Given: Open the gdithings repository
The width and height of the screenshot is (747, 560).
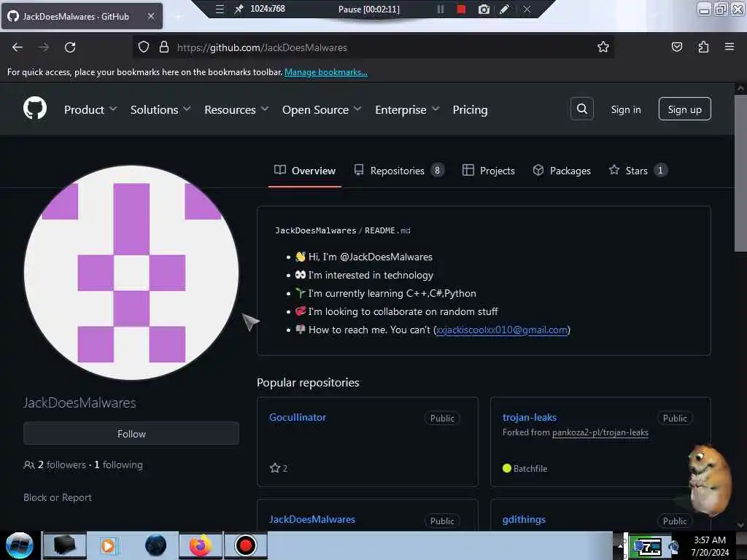Looking at the screenshot, I should (x=524, y=519).
